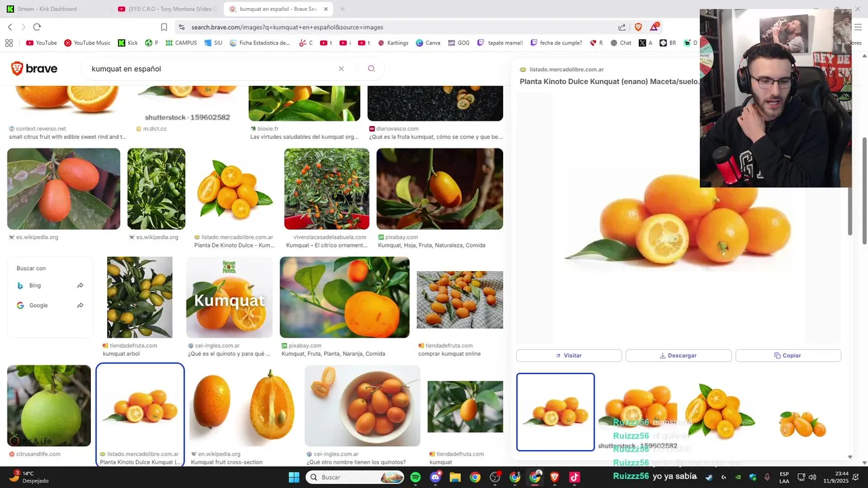
Task: Open the YouTube Music bookmark
Action: 87,43
